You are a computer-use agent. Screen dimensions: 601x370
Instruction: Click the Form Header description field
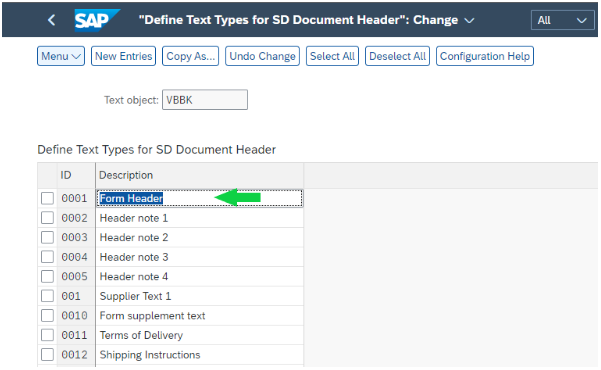(200, 199)
